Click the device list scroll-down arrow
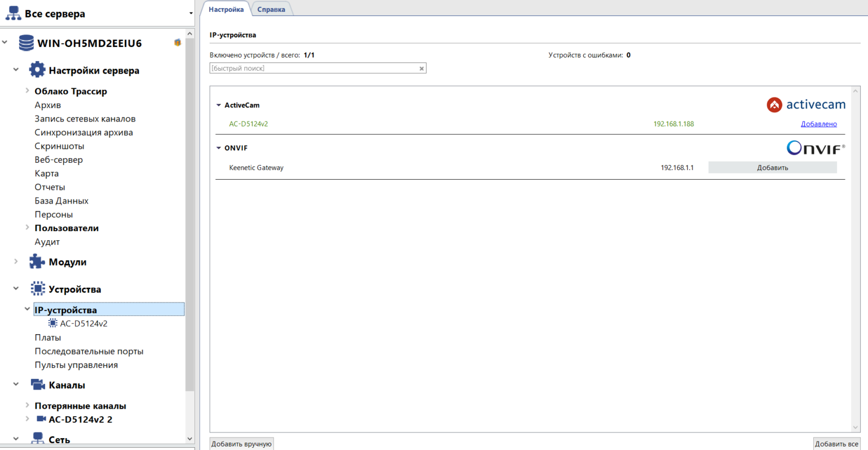This screenshot has width=868, height=450. tap(856, 428)
